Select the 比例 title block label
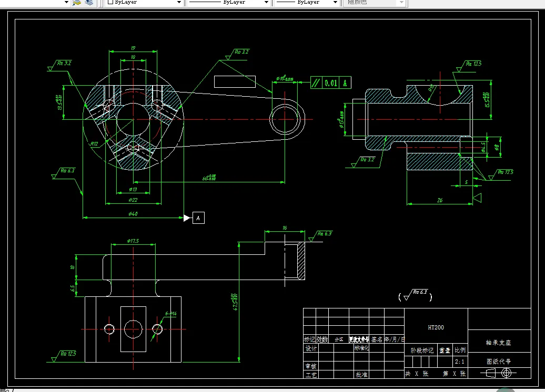 coord(460,350)
